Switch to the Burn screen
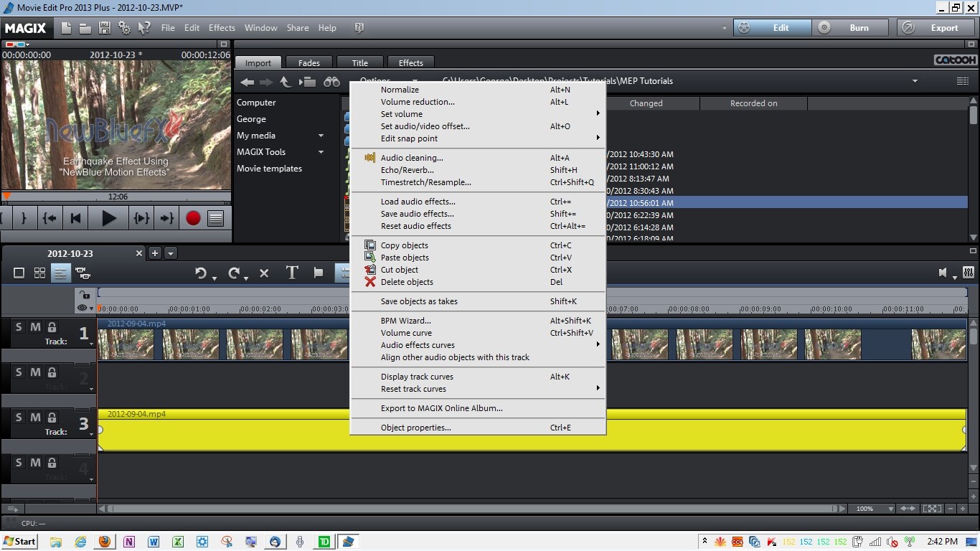Screen dimensions: 980x551 [x=851, y=28]
